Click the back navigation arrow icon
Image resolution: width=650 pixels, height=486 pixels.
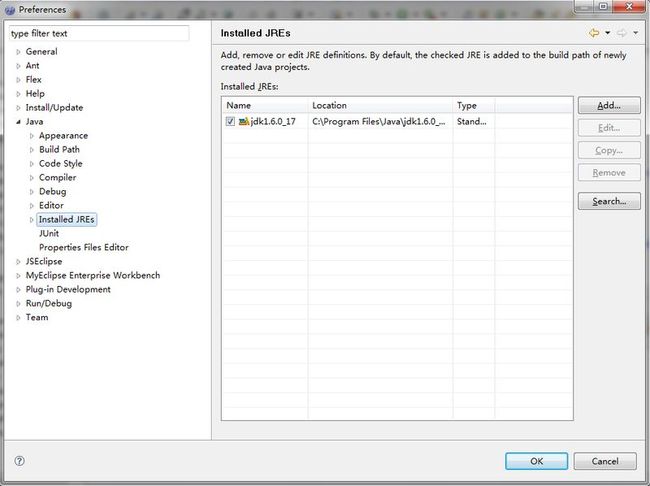pos(594,33)
